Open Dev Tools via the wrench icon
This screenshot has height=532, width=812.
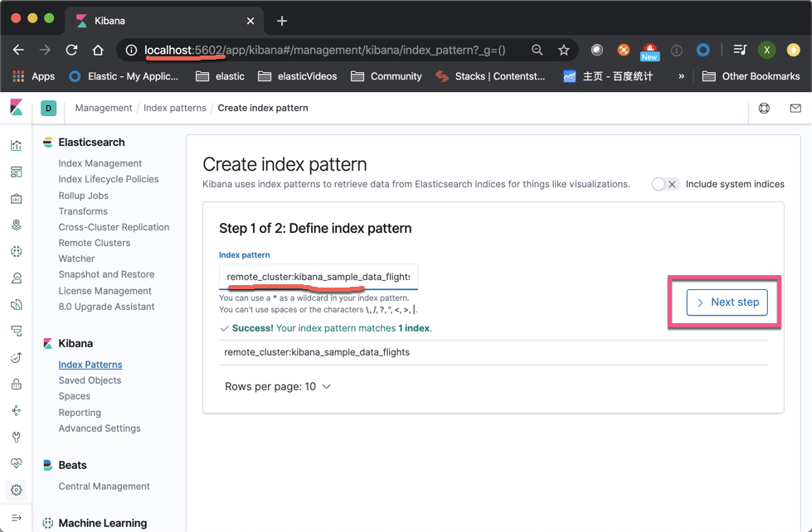tap(16, 437)
